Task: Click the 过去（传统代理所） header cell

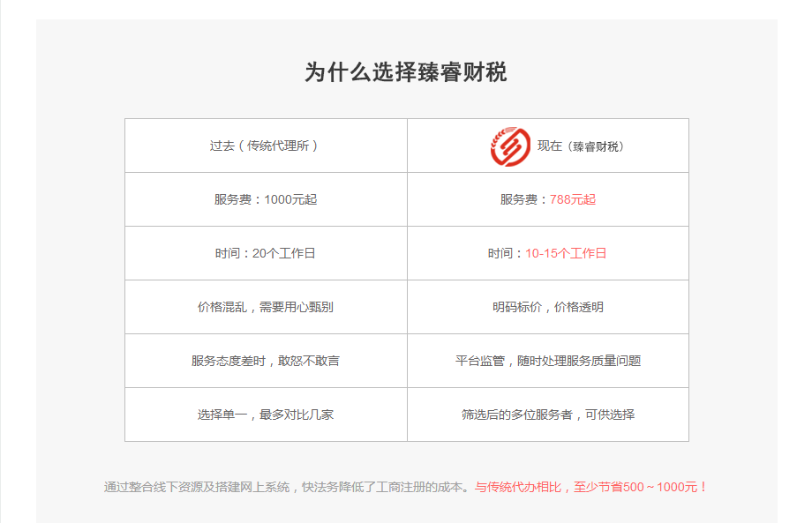Action: pyautogui.click(x=266, y=146)
